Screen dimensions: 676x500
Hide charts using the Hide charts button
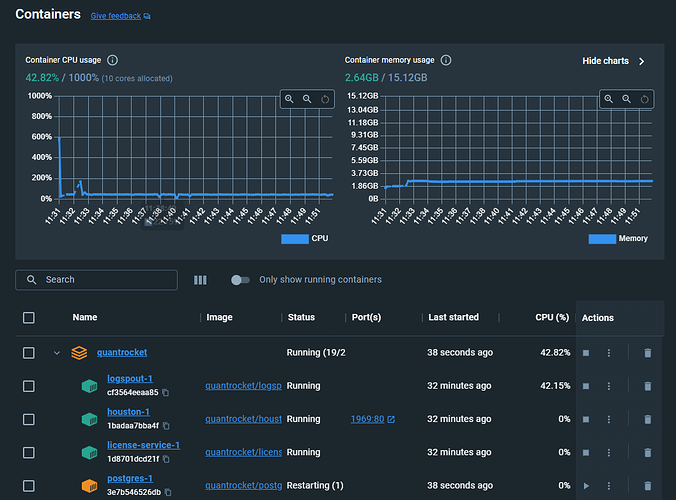[605, 61]
